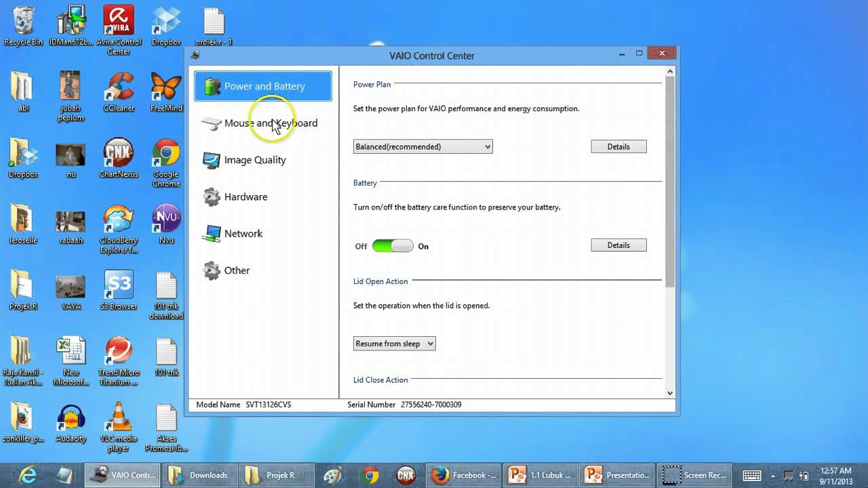Select the projek r - 1 file icon

[214, 27]
